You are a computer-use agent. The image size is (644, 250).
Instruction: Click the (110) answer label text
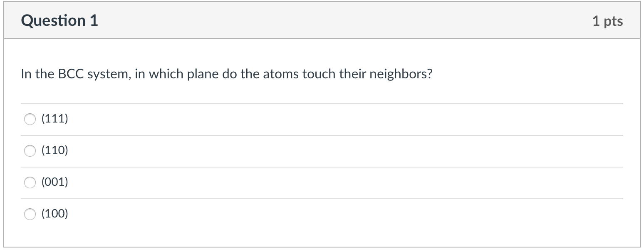(55, 151)
